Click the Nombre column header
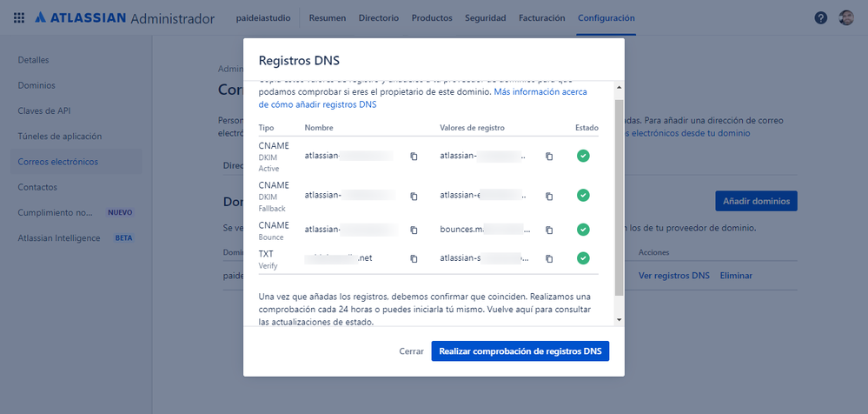 tap(319, 128)
